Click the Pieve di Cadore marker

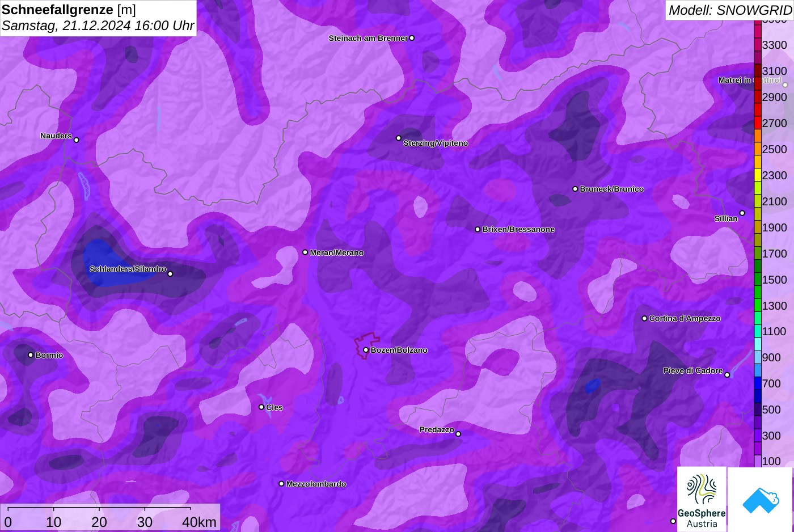[727, 375]
